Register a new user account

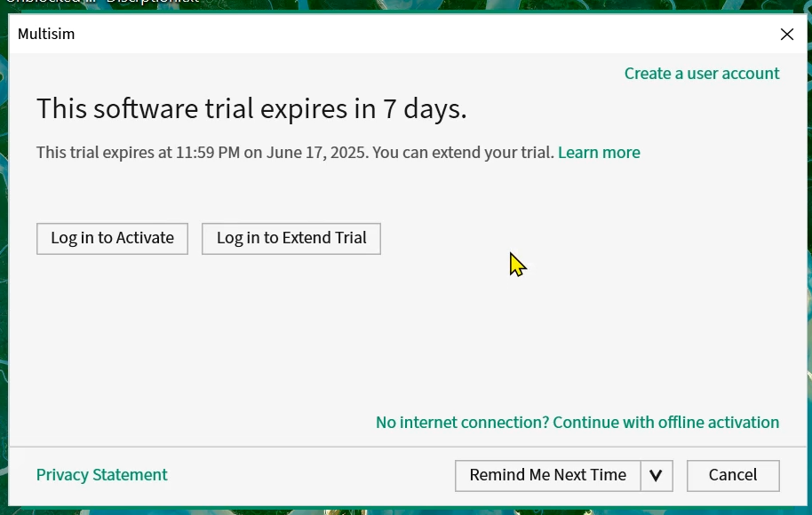coord(702,74)
